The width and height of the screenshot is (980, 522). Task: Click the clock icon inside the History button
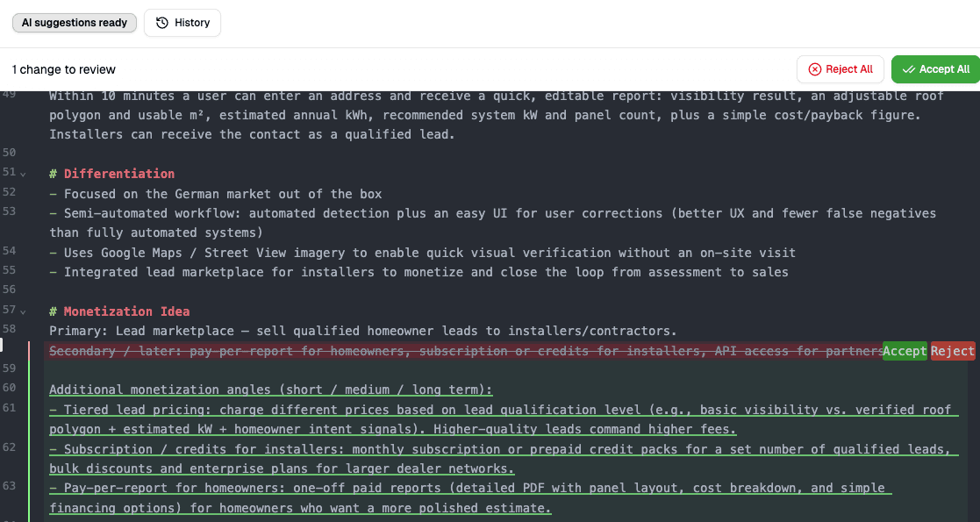pos(161,23)
